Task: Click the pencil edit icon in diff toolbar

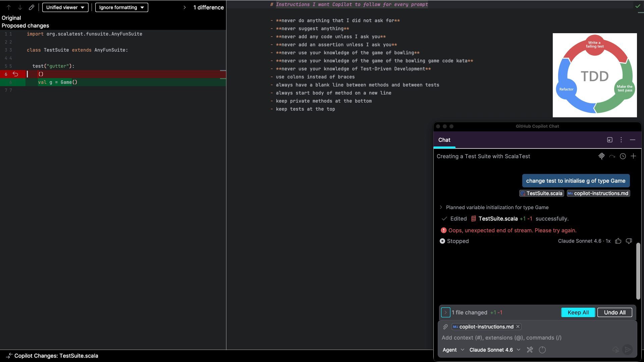Action: 32,7
